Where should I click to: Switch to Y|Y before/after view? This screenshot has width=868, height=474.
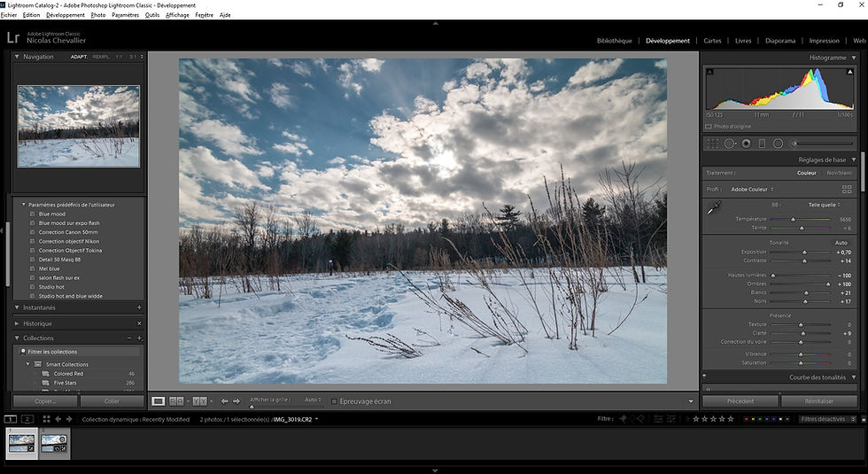(x=200, y=400)
